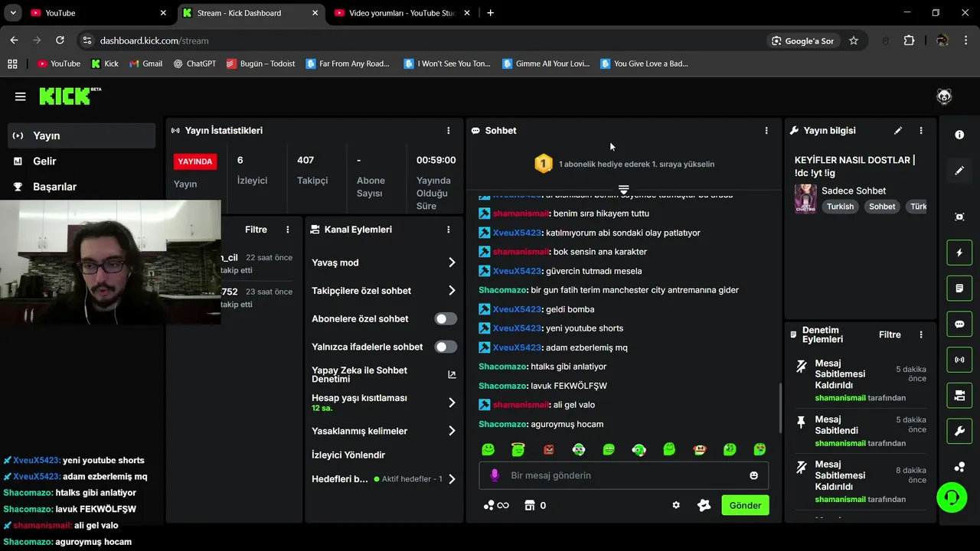Open the emoji picker in message box
This screenshot has height=551, width=980.
pyautogui.click(x=754, y=475)
